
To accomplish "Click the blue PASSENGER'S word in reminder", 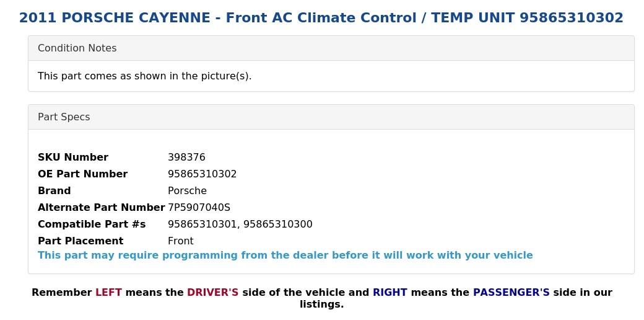I will point(511,293).
